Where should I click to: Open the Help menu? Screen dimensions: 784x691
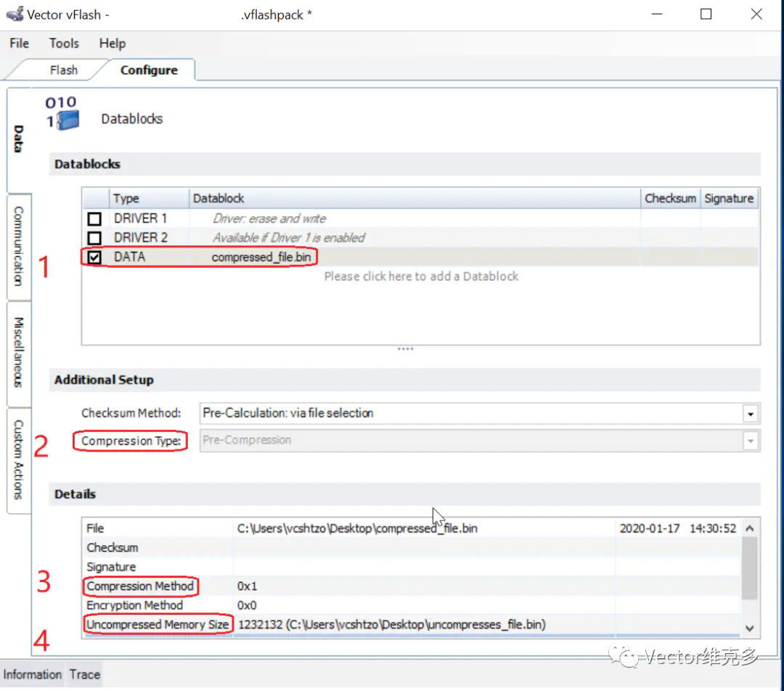[112, 44]
